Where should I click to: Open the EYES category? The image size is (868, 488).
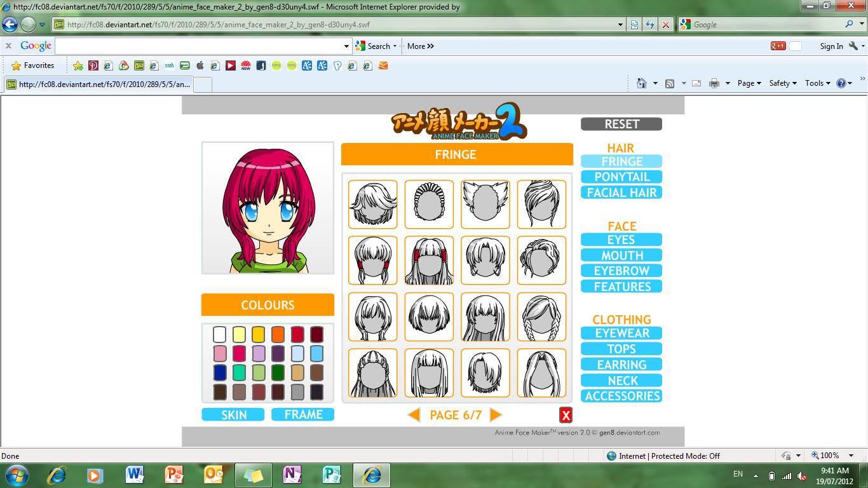621,240
